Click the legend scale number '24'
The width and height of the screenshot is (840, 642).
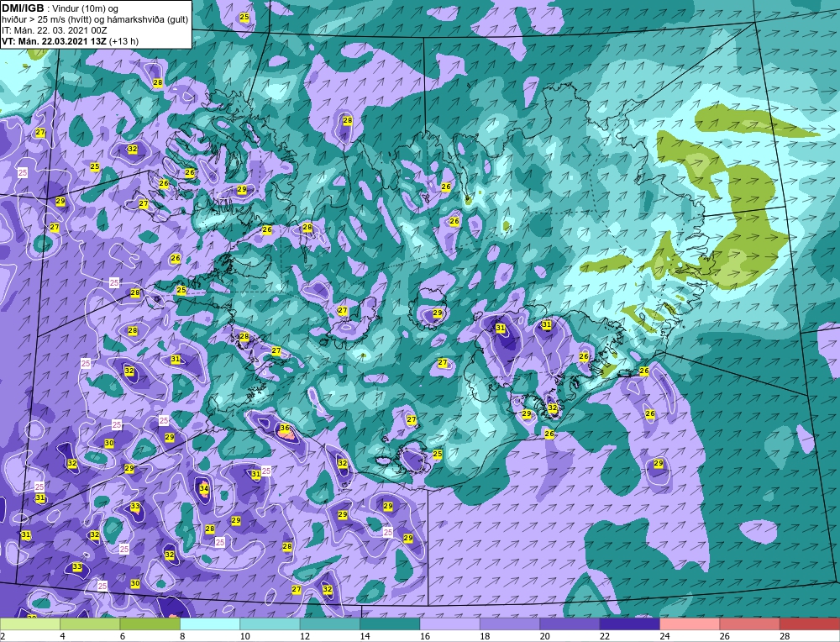(x=664, y=636)
